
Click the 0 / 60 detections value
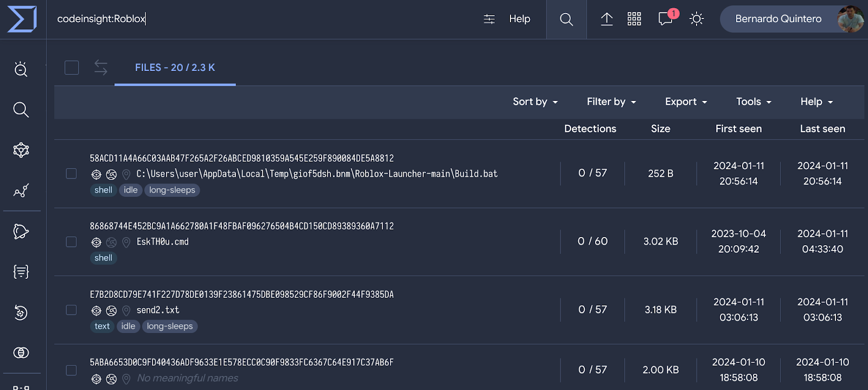(x=592, y=241)
